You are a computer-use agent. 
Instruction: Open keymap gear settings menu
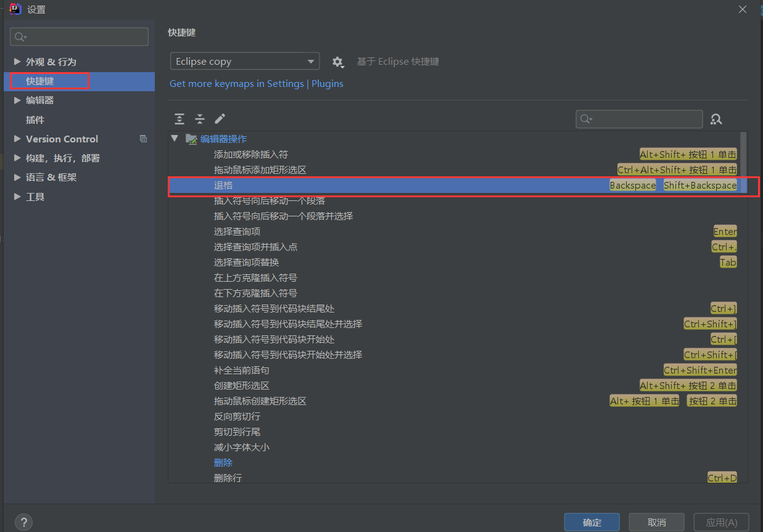338,61
